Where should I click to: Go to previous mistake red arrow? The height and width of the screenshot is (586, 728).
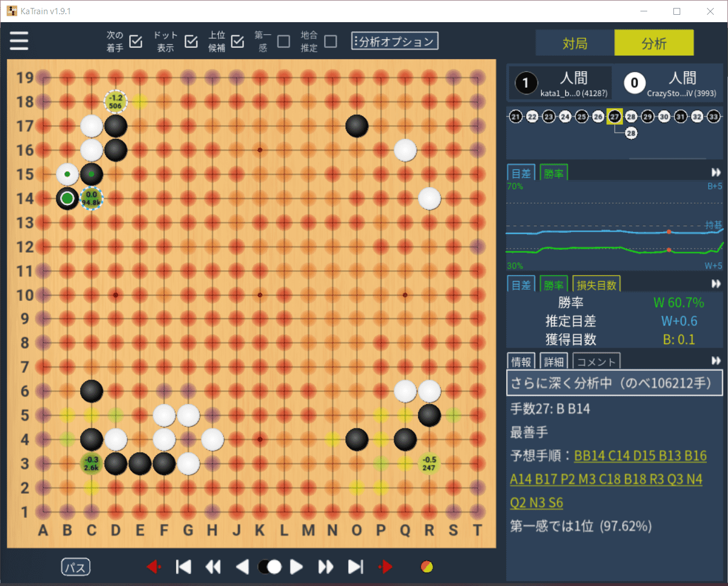tap(154, 567)
